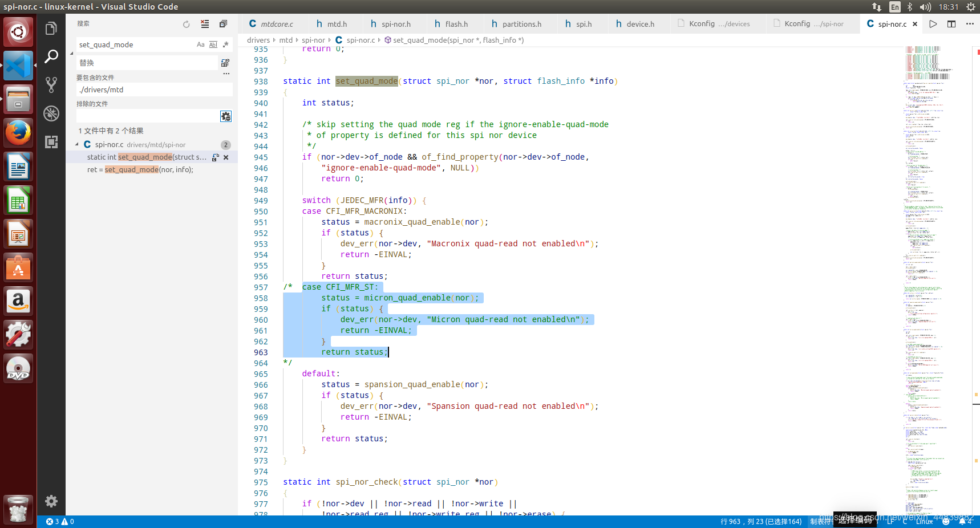This screenshot has height=528, width=980.
Task: Open the sound volume indicator
Action: 925,7
